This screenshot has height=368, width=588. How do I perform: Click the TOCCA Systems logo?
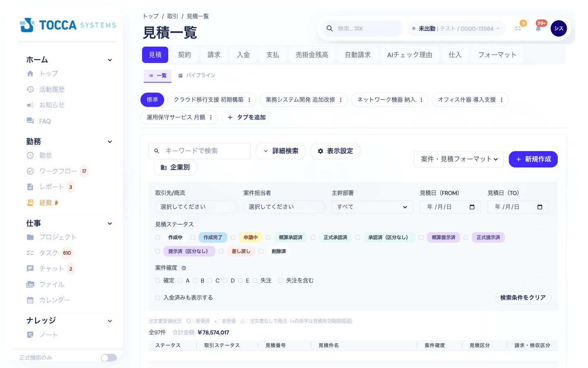[x=68, y=25]
